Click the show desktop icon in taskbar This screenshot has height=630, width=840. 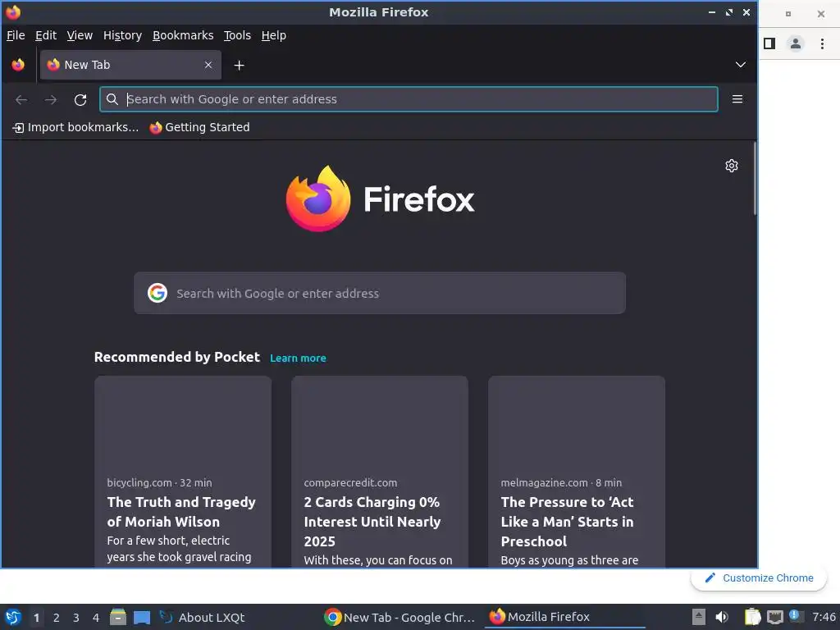click(x=141, y=618)
